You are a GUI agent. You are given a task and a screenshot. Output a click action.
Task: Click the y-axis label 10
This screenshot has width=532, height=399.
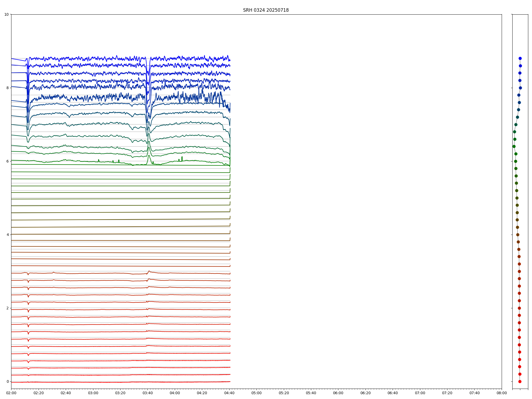click(x=6, y=14)
